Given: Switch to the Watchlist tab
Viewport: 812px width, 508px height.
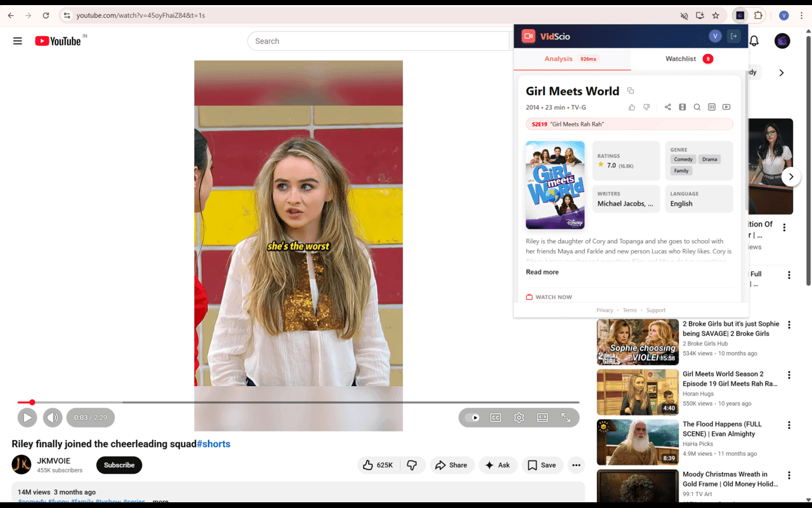Looking at the screenshot, I should [690, 59].
